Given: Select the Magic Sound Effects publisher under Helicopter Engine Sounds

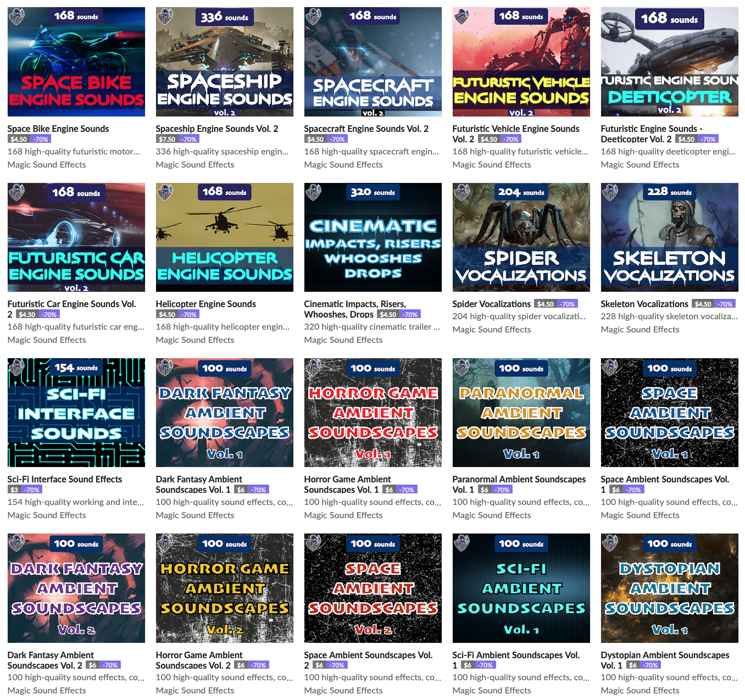Looking at the screenshot, I should (x=194, y=340).
